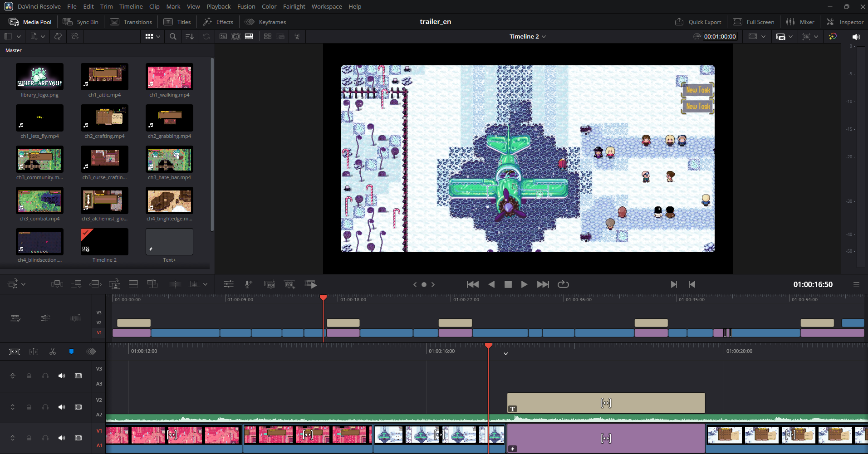This screenshot has height=454, width=868.
Task: Open the Playback menu
Action: (x=219, y=6)
